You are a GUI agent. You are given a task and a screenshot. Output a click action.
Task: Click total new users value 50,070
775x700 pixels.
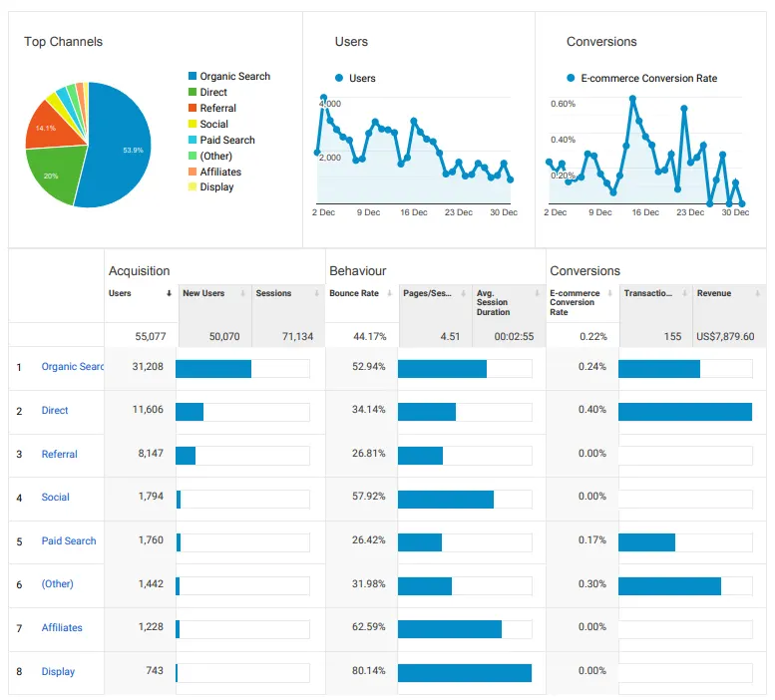point(224,336)
